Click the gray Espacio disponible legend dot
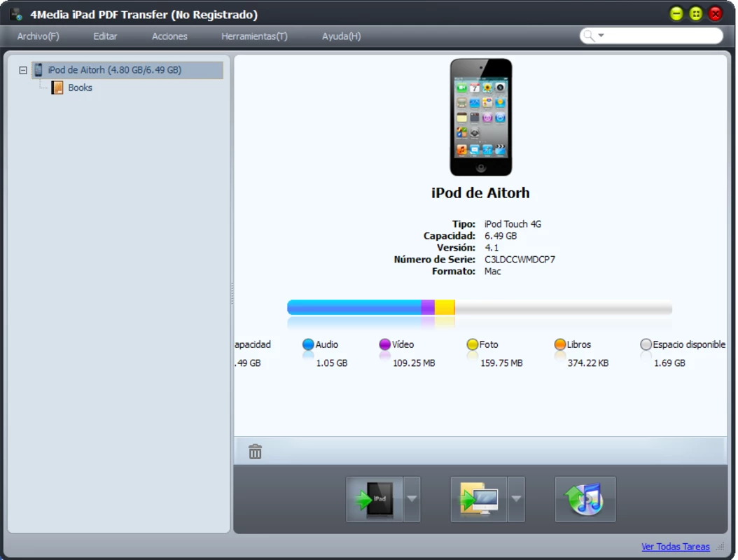 (646, 344)
